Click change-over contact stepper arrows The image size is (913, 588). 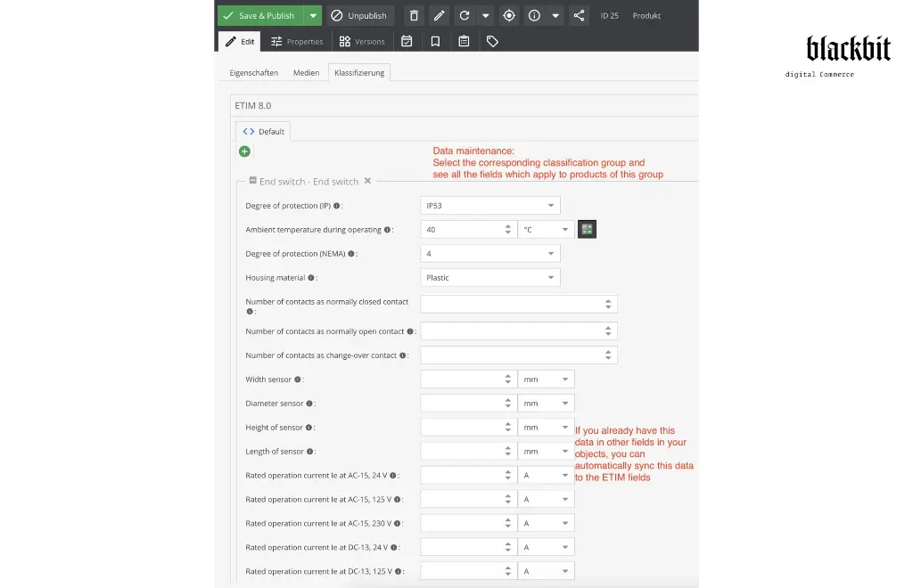[x=608, y=355]
